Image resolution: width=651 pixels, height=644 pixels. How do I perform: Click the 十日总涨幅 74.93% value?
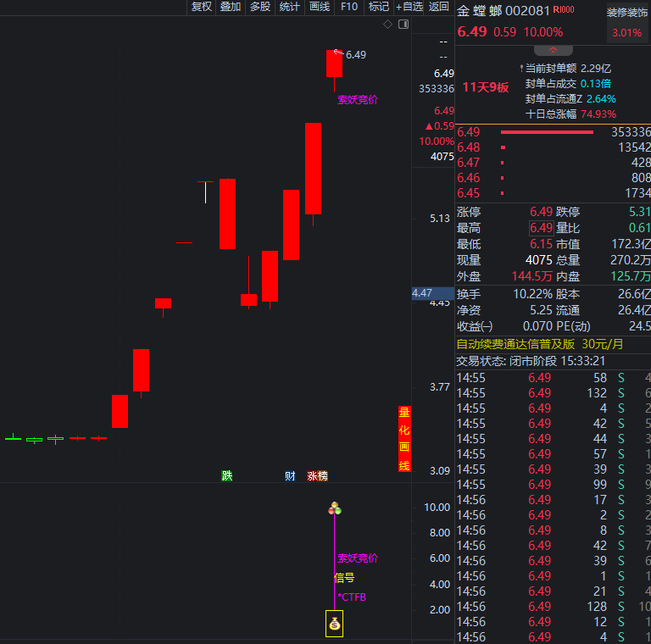pyautogui.click(x=598, y=114)
